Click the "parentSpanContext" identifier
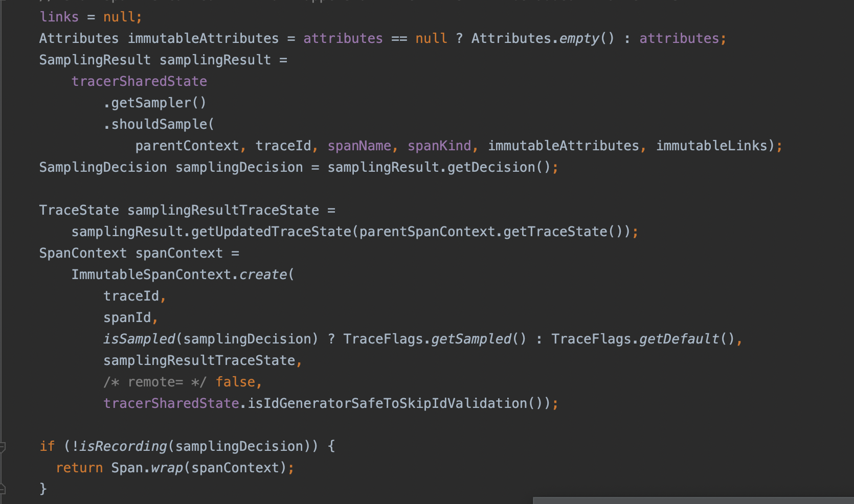Viewport: 854px width, 504px height. [x=428, y=232]
